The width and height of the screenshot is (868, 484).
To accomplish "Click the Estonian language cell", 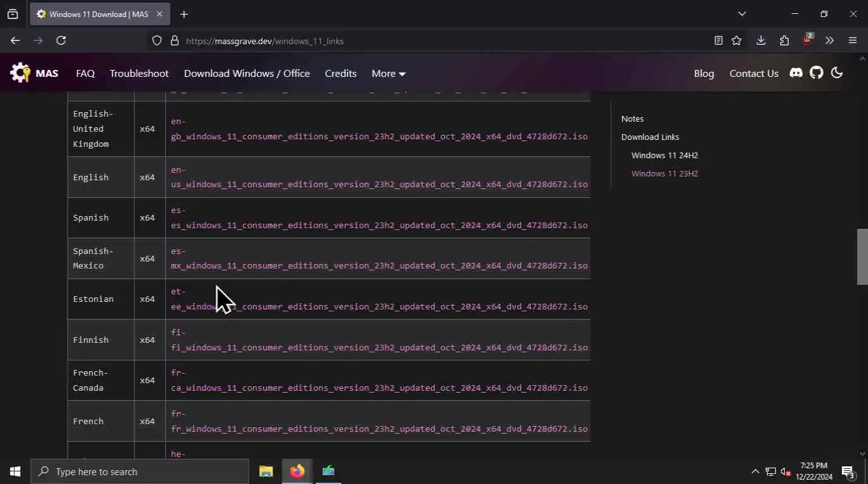I will click(x=101, y=299).
